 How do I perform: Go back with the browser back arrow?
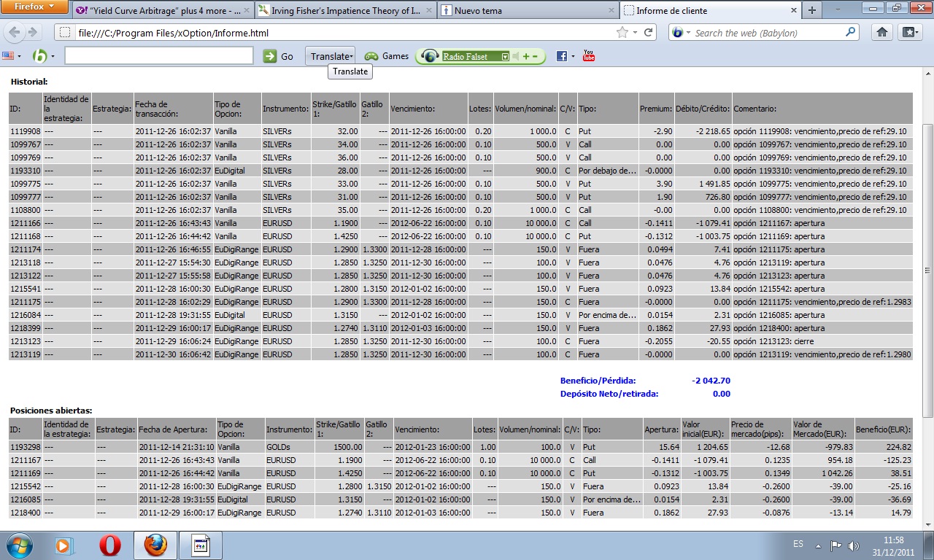pos(15,33)
